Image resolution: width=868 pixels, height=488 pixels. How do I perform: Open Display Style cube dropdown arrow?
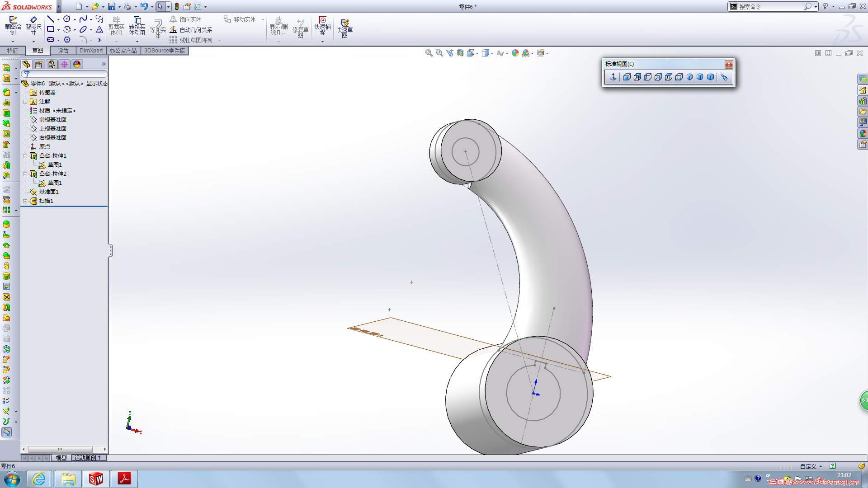tap(492, 53)
